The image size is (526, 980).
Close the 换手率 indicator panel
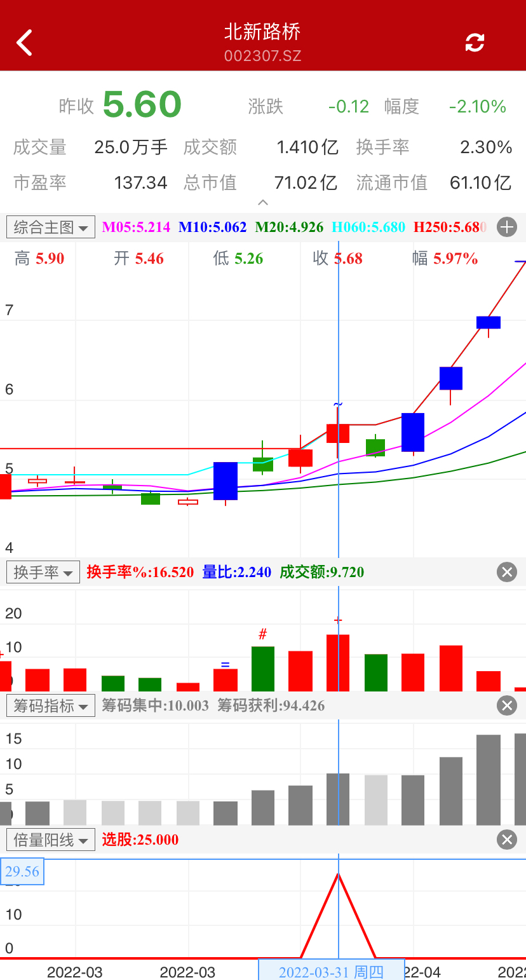tap(506, 572)
